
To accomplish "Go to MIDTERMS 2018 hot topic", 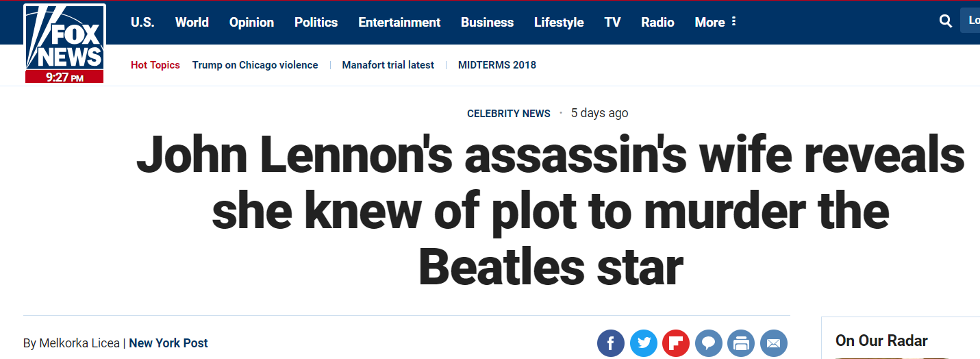I will 497,65.
